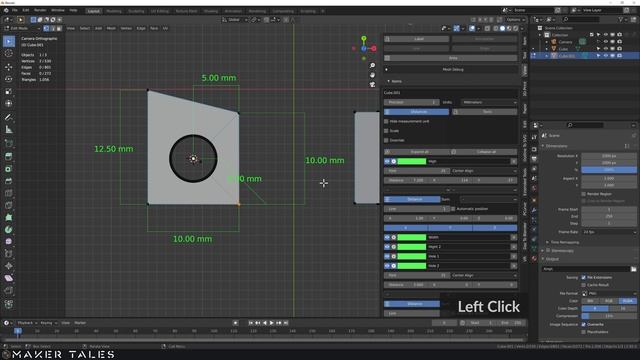Select the Scale tool

pos(9,91)
